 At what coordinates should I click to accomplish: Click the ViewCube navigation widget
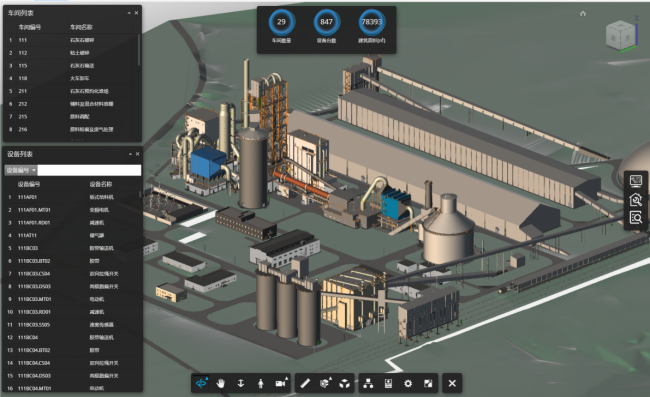point(620,36)
